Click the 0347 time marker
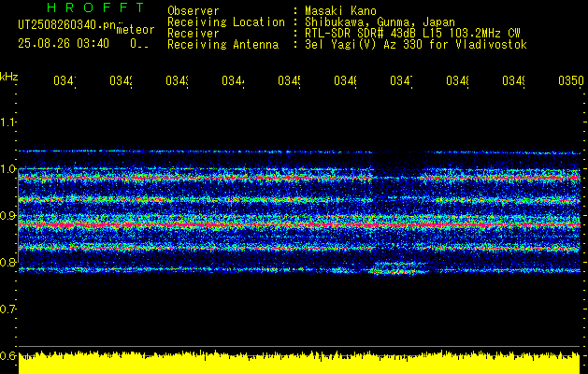Screen dimensions: 588x374 (401, 80)
